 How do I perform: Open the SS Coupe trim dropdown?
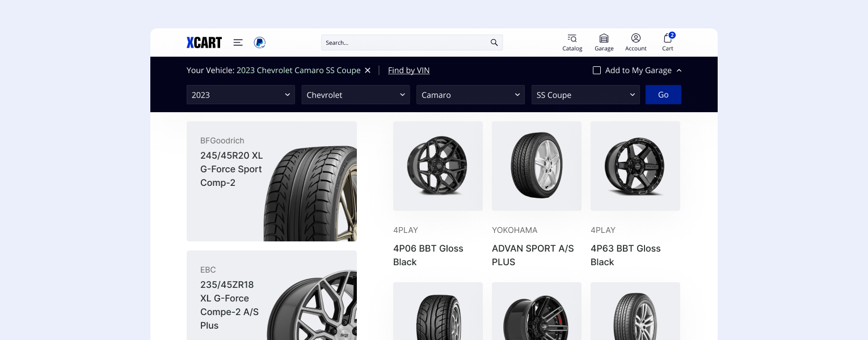point(585,95)
